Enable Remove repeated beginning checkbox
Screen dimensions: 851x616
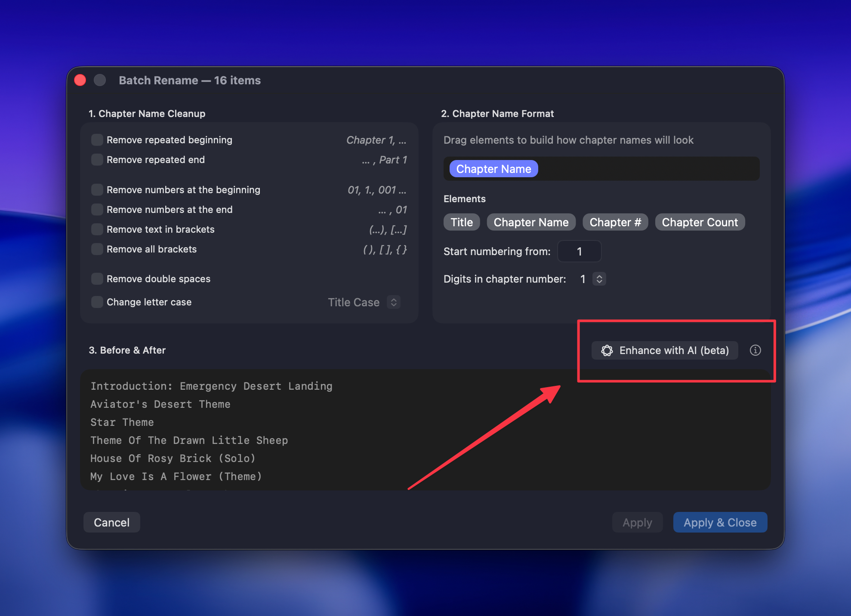click(x=97, y=140)
